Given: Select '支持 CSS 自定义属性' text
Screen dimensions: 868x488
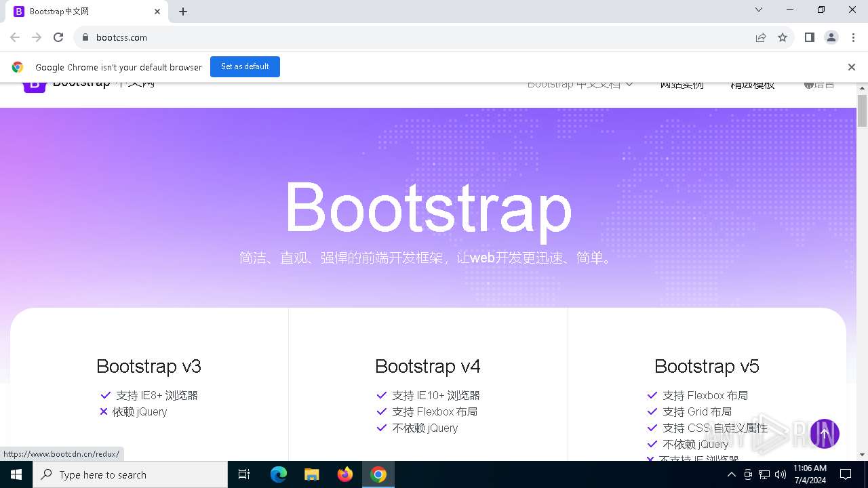Looking at the screenshot, I should [x=715, y=428].
